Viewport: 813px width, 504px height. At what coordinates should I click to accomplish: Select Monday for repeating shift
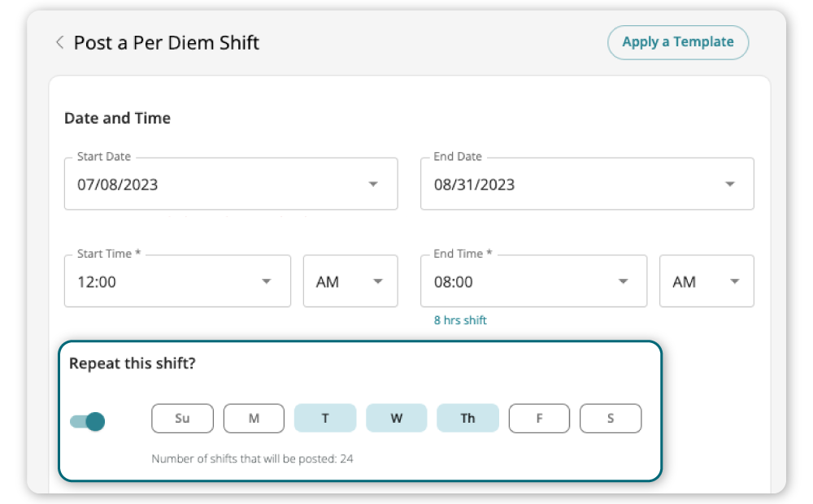pyautogui.click(x=254, y=419)
